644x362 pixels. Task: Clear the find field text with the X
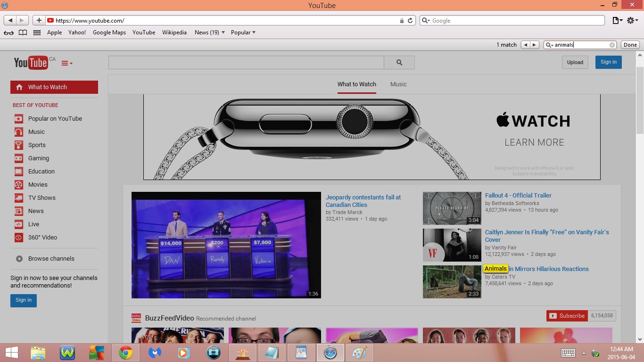point(612,45)
